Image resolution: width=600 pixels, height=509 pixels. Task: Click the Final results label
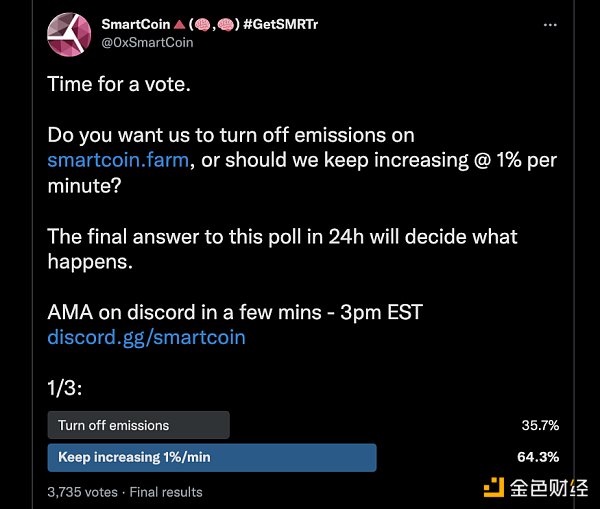tap(164, 492)
